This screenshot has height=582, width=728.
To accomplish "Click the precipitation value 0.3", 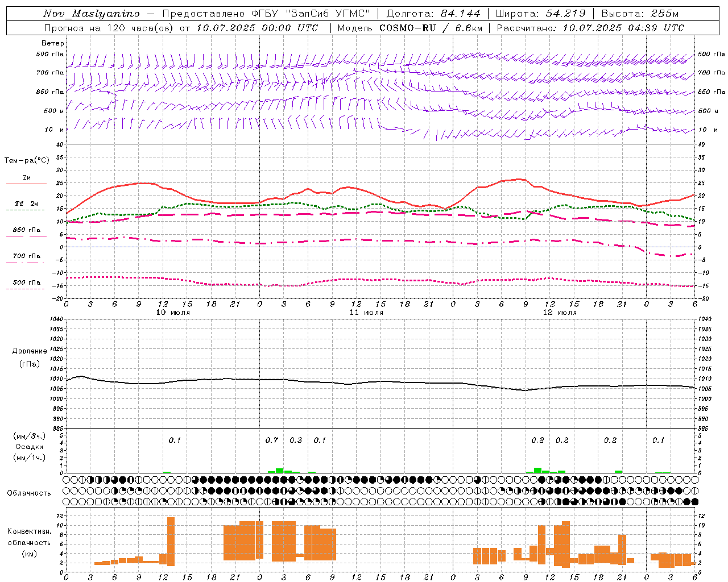I will [296, 440].
